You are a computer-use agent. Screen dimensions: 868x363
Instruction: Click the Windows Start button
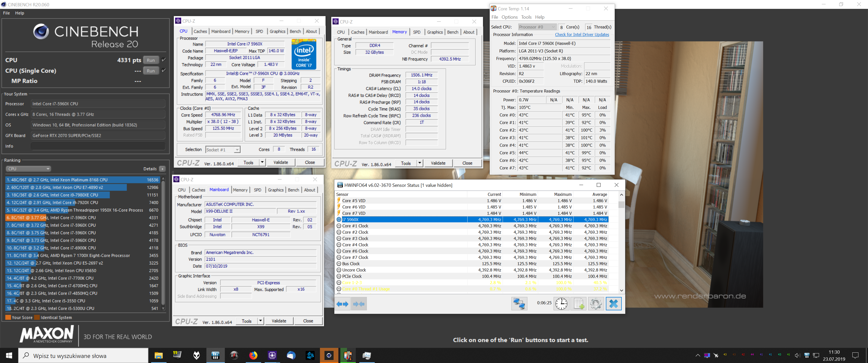(x=9, y=355)
